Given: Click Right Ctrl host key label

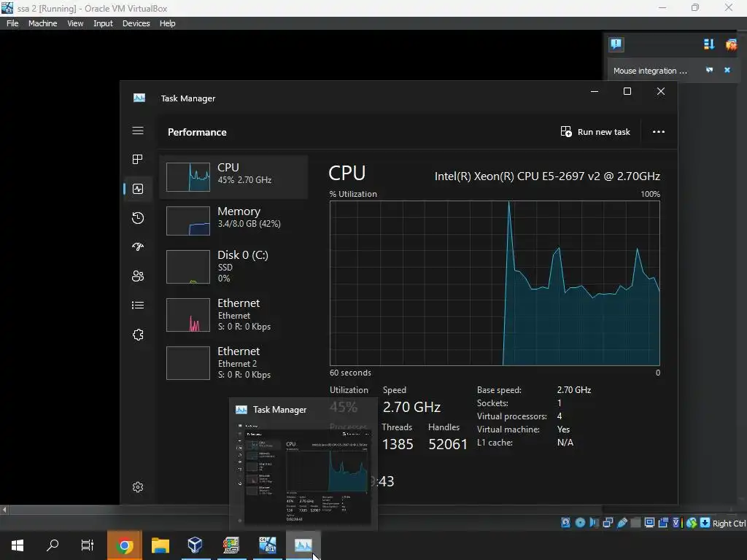Looking at the screenshot, I should pyautogui.click(x=729, y=524).
